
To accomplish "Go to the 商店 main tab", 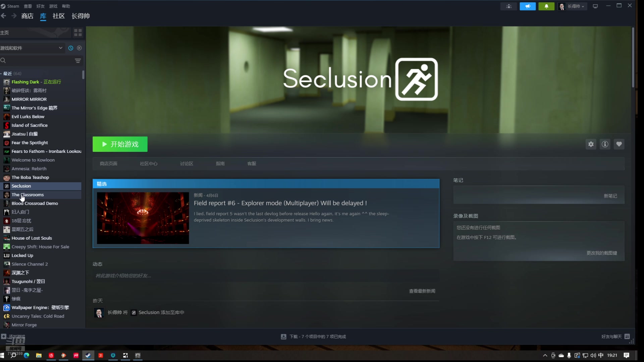I will pyautogui.click(x=27, y=16).
